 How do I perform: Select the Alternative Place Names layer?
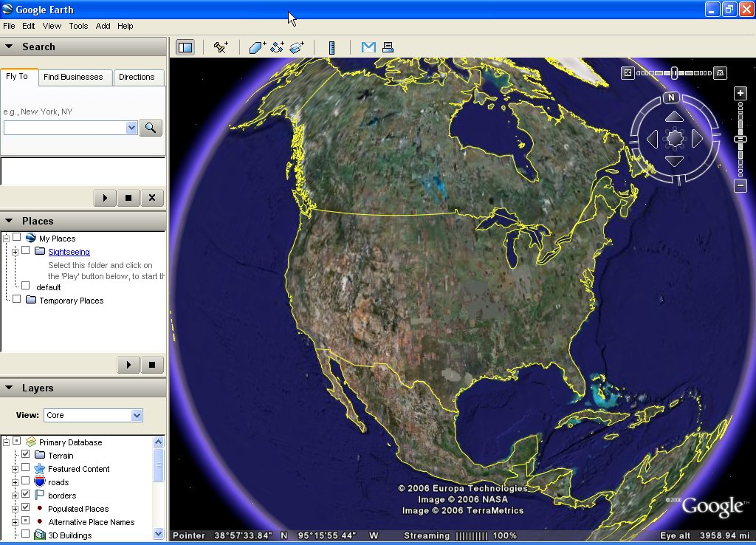click(91, 522)
